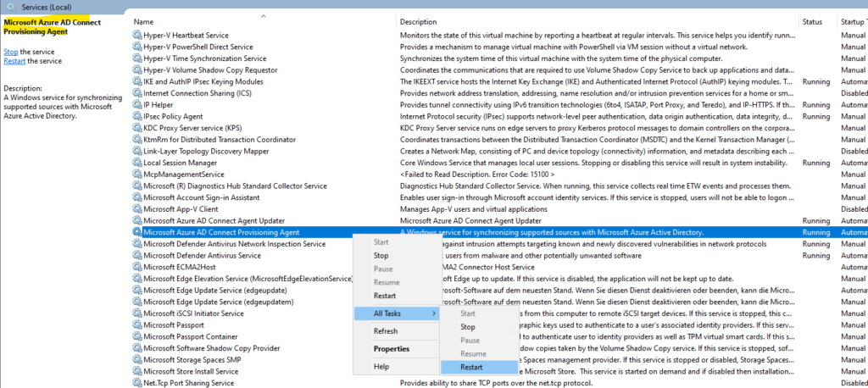Click gear icon of Microsoft Passport Container

click(137, 336)
